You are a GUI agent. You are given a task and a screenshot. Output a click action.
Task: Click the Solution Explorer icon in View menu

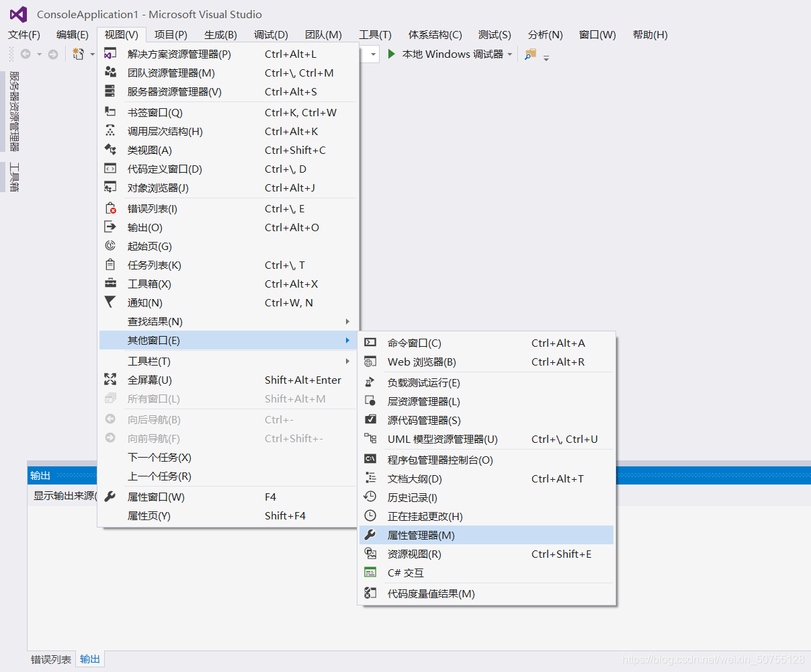110,54
